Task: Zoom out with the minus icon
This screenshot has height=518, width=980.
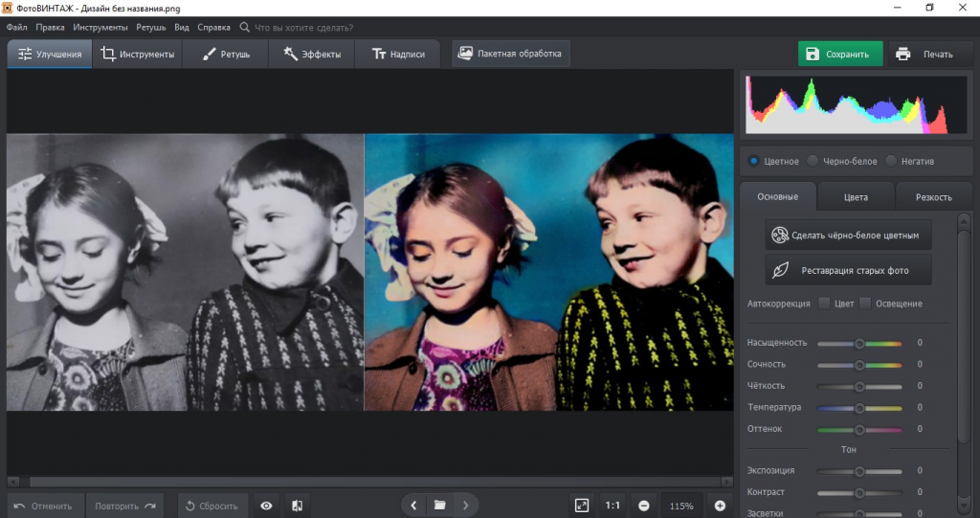Action: click(644, 506)
